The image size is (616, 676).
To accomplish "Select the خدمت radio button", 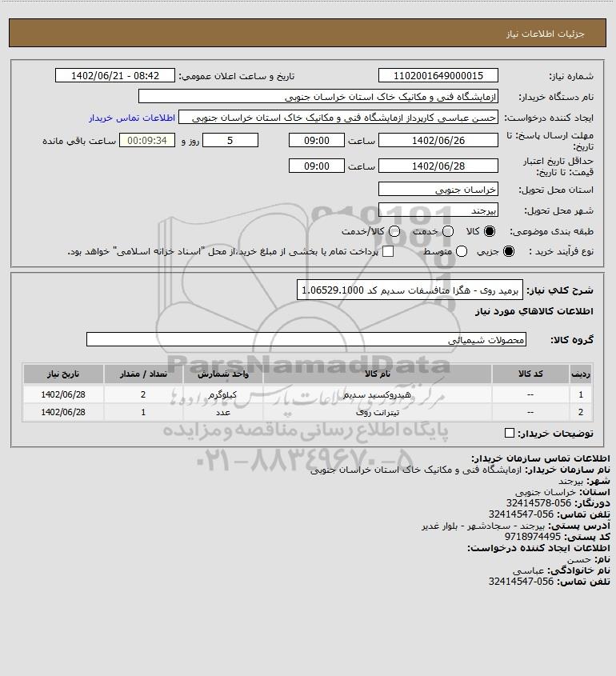I will click(x=448, y=231).
